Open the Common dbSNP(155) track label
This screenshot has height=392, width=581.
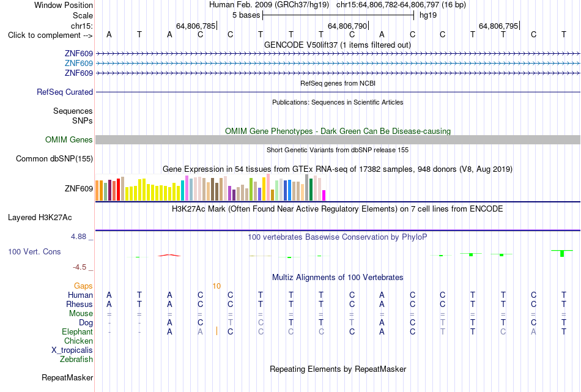coord(54,158)
